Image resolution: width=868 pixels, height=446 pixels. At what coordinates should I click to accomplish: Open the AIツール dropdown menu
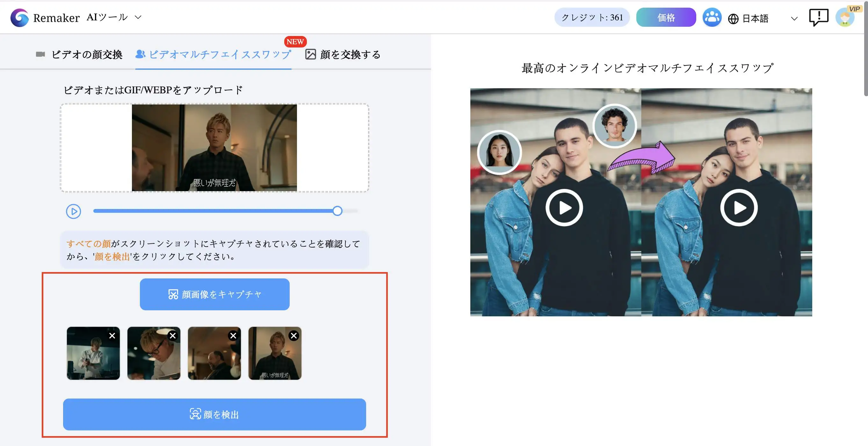114,17
